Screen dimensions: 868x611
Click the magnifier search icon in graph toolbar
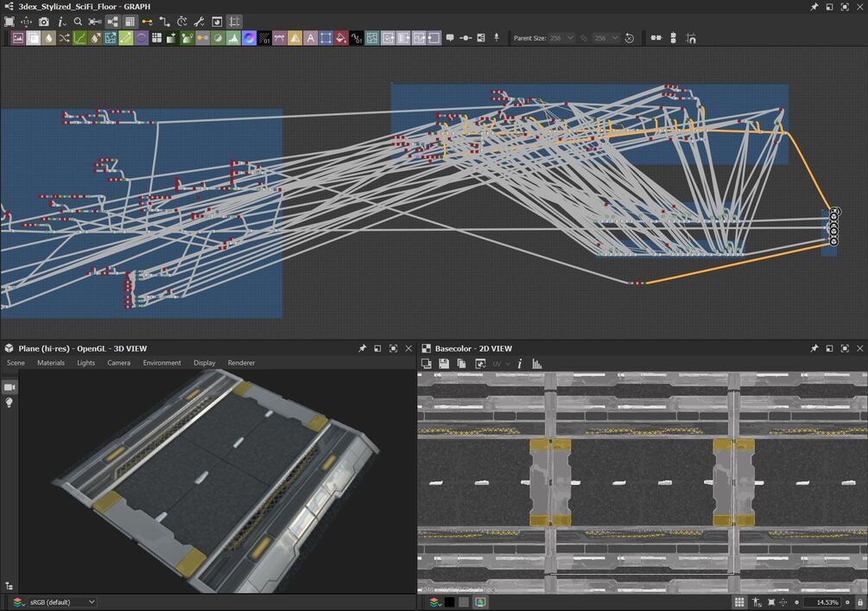pyautogui.click(x=78, y=22)
